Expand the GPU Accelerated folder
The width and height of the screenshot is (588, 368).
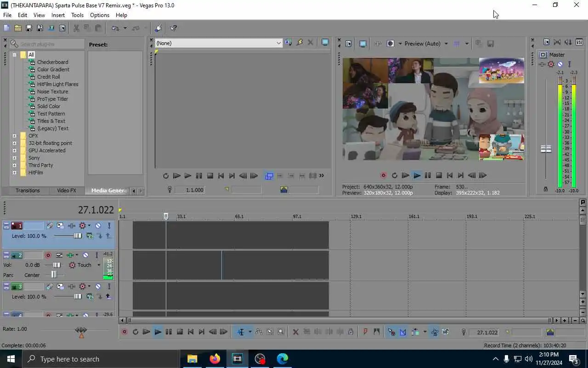pyautogui.click(x=14, y=150)
